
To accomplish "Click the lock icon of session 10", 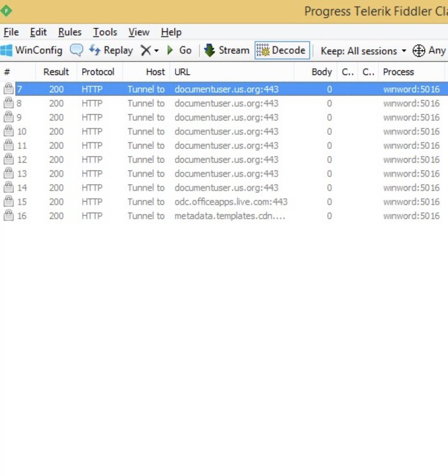I will coord(8,131).
